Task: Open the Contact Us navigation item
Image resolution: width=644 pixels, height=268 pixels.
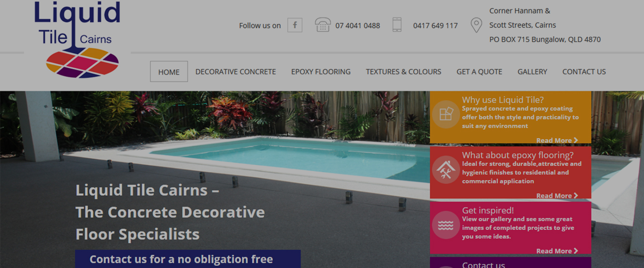Action: [584, 72]
